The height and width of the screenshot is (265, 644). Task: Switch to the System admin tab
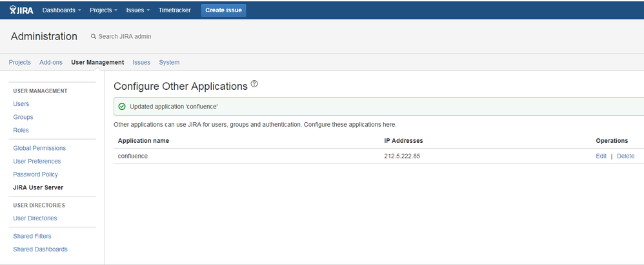[169, 63]
